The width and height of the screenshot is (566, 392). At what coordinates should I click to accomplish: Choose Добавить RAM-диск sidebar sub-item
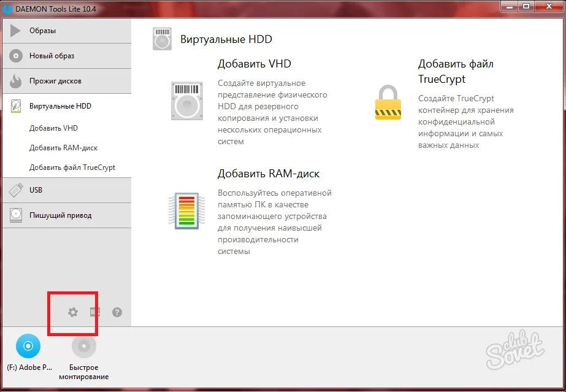coord(64,148)
